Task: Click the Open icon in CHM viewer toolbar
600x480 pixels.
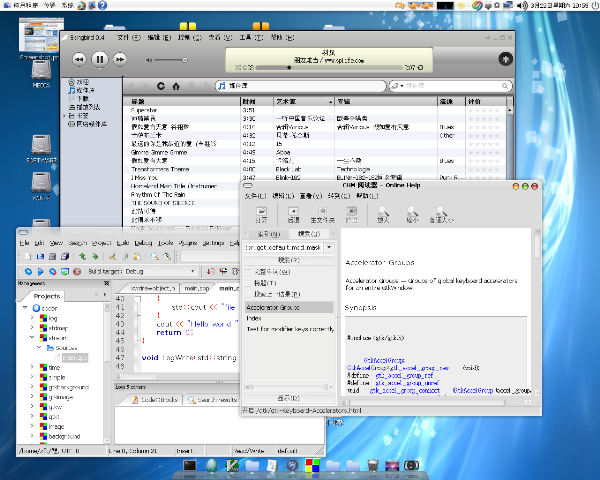Action: 261,215
